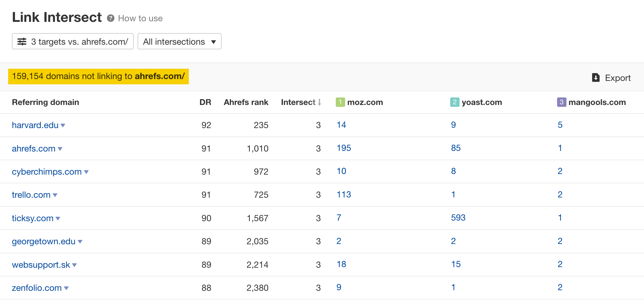Viewport: 644px width, 303px height.
Task: Click the green number 1 badge
Action: [340, 102]
